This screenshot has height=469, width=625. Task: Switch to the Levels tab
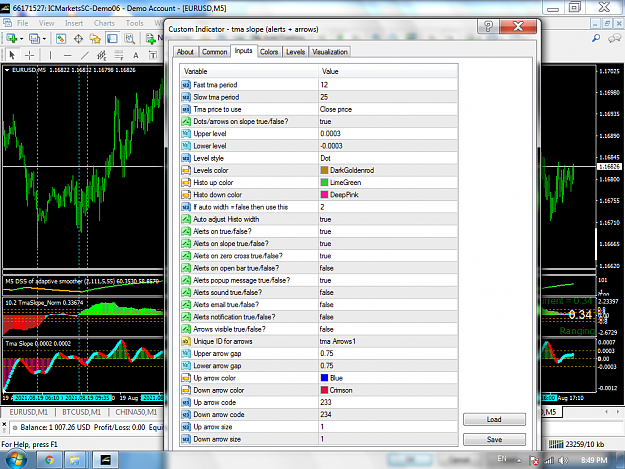tap(295, 52)
